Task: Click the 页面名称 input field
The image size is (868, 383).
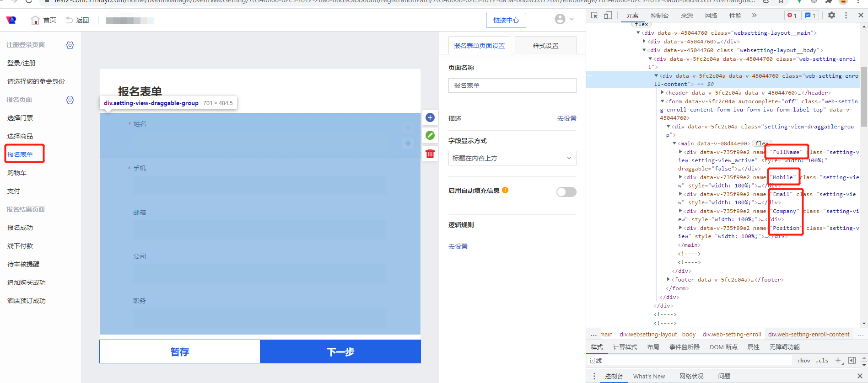Action: tap(512, 85)
